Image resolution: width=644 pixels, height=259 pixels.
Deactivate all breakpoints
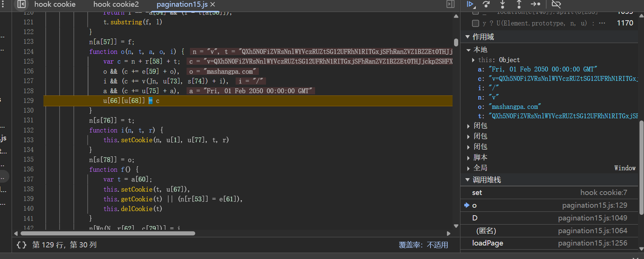coord(556,4)
